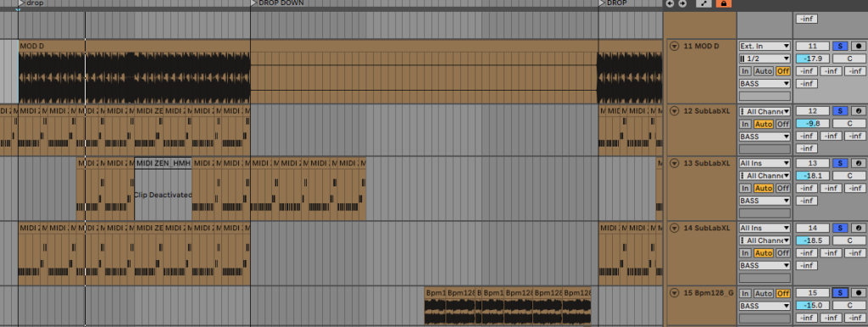Screen dimensions: 868x327
Task: Switch 11 MOD D monitor to Auto
Action: point(764,71)
